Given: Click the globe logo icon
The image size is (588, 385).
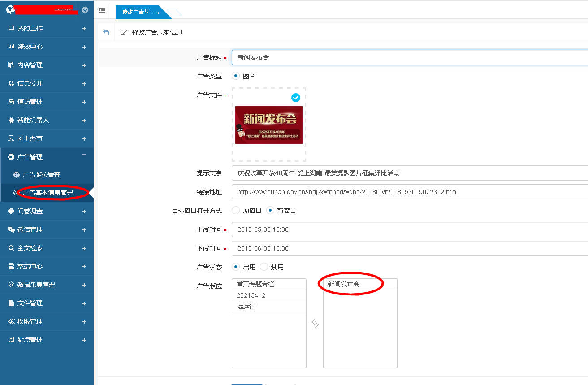Looking at the screenshot, I should 10,10.
